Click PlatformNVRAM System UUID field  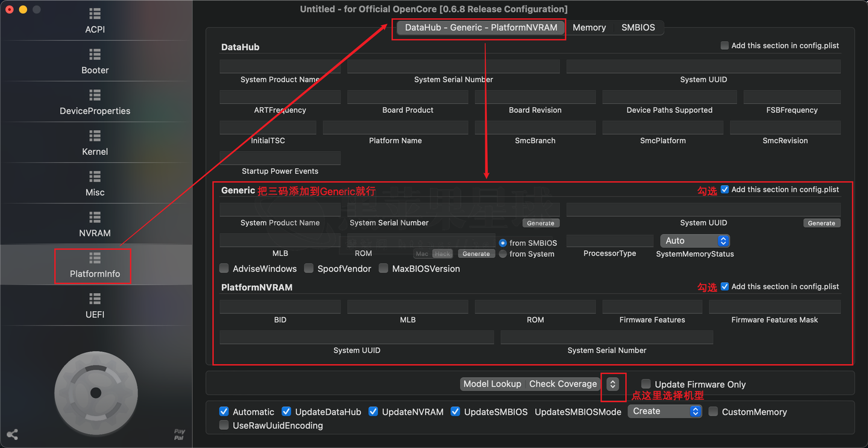tap(357, 337)
